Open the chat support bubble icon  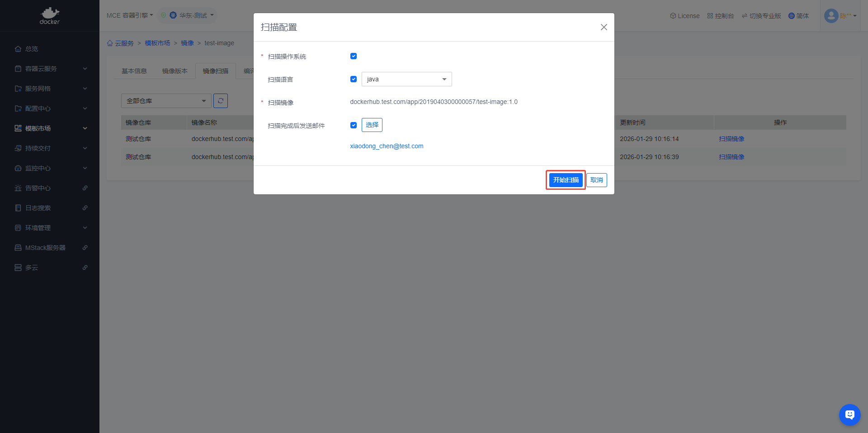pyautogui.click(x=849, y=414)
